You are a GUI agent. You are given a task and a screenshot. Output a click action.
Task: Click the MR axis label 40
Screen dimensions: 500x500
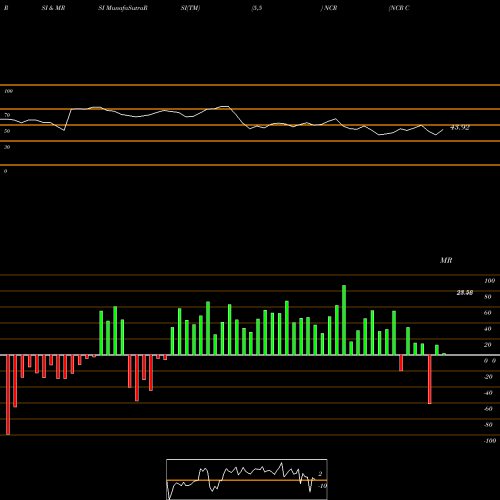click(x=488, y=329)
